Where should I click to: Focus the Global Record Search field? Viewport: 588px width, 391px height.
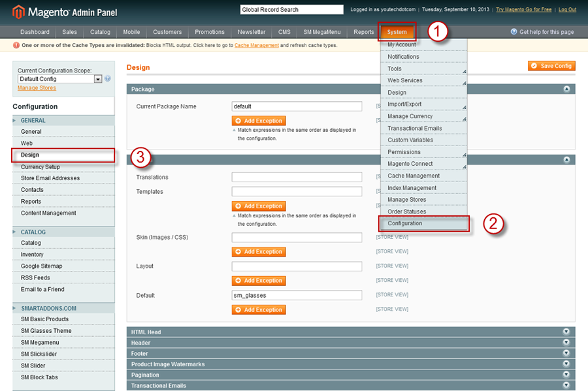click(x=292, y=9)
